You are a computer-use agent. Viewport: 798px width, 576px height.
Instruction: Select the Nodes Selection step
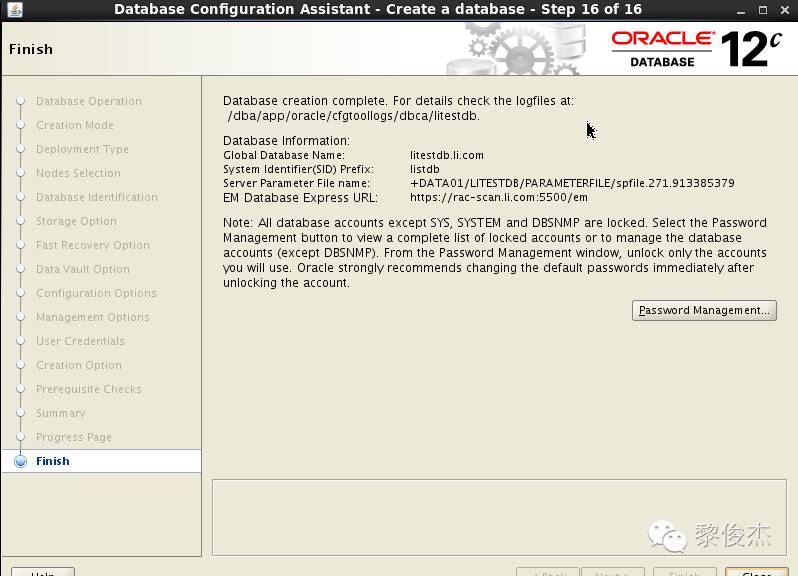coord(78,173)
